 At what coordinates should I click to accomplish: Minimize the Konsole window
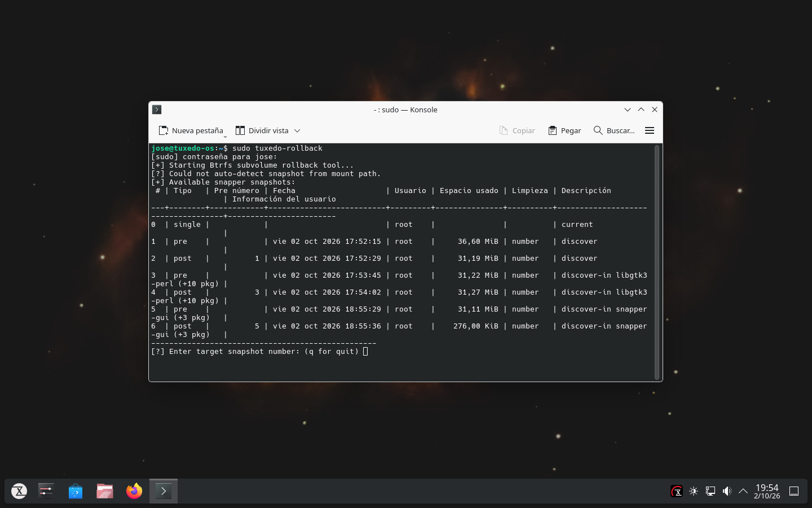tap(628, 110)
